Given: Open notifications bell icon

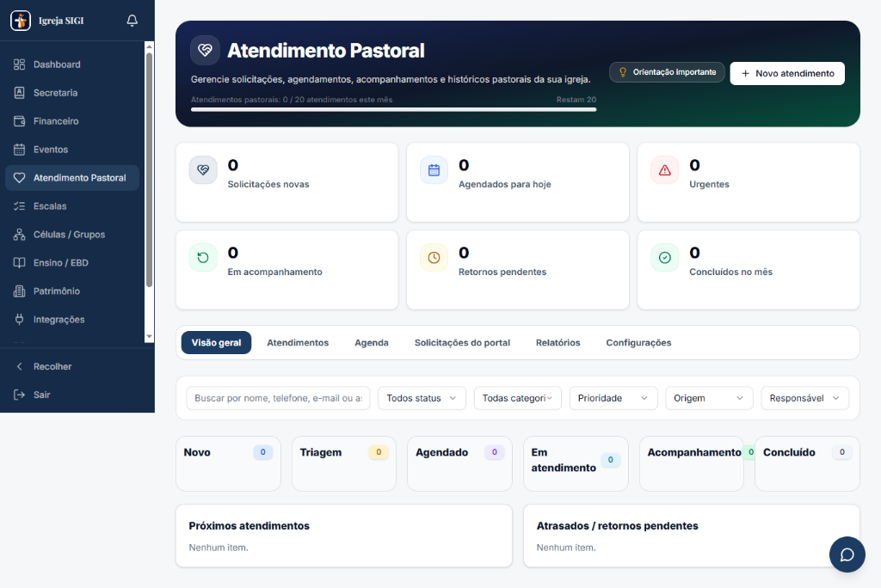Looking at the screenshot, I should (132, 21).
